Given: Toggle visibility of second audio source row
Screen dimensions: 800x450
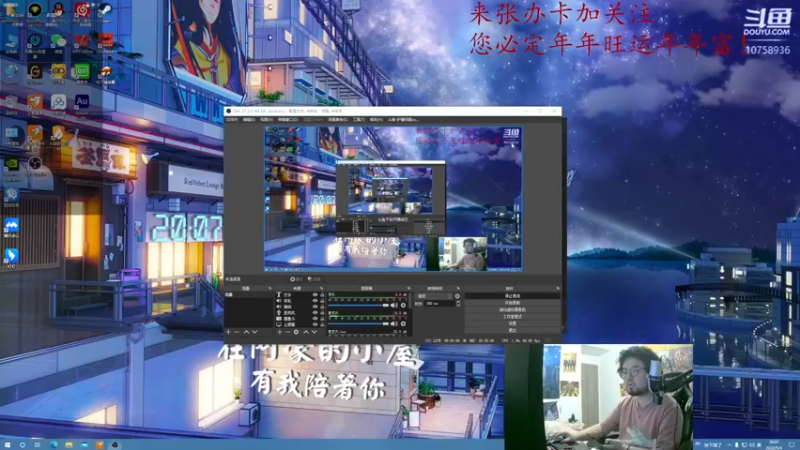Looking at the screenshot, I should coord(315,301).
